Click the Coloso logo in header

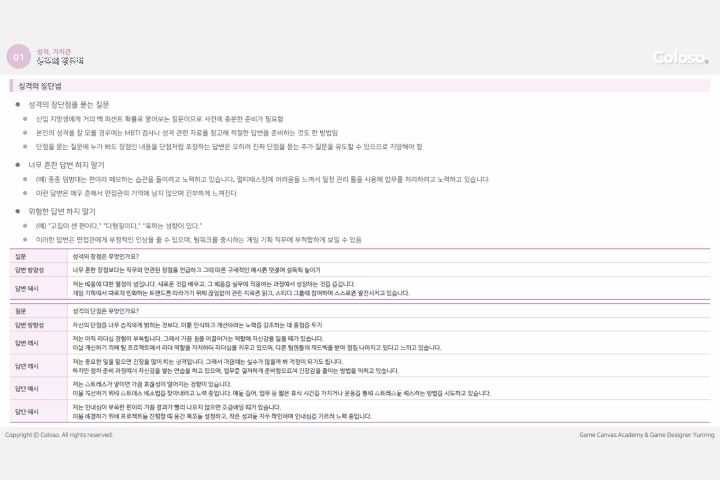[x=681, y=57]
